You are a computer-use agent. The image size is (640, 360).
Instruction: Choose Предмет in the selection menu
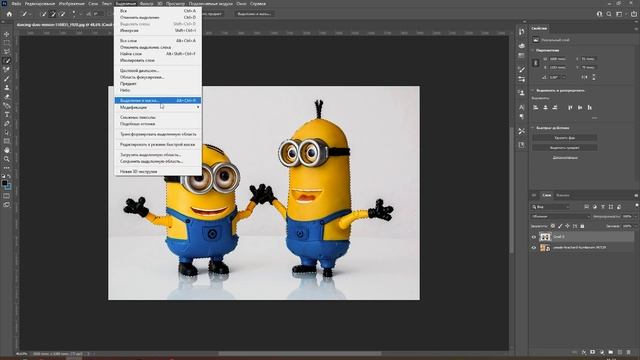point(158,83)
